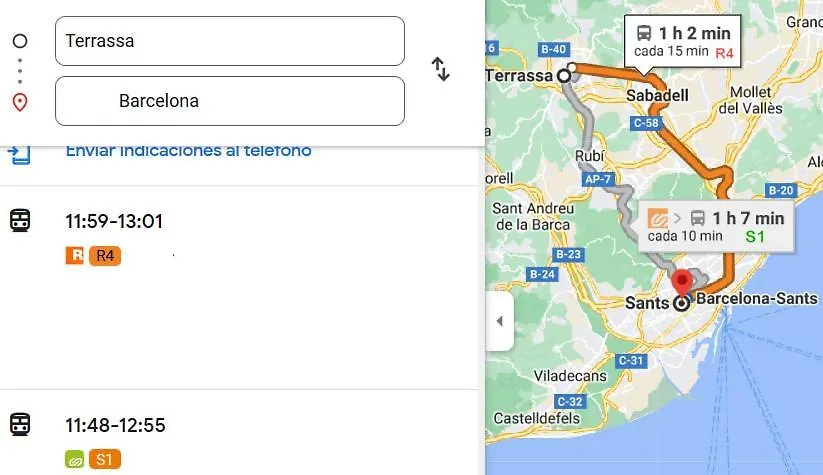Click the Terrassa origin circle marker on map
The height and width of the screenshot is (475, 823).
(x=564, y=76)
